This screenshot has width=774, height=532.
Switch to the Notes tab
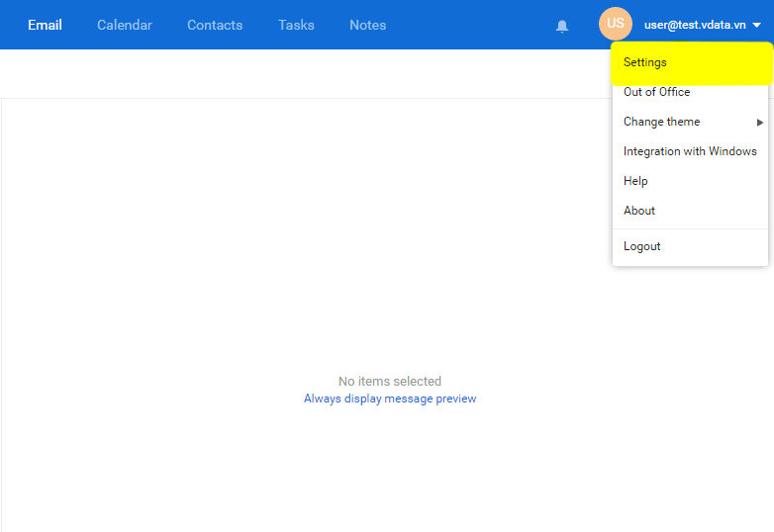pyautogui.click(x=367, y=25)
